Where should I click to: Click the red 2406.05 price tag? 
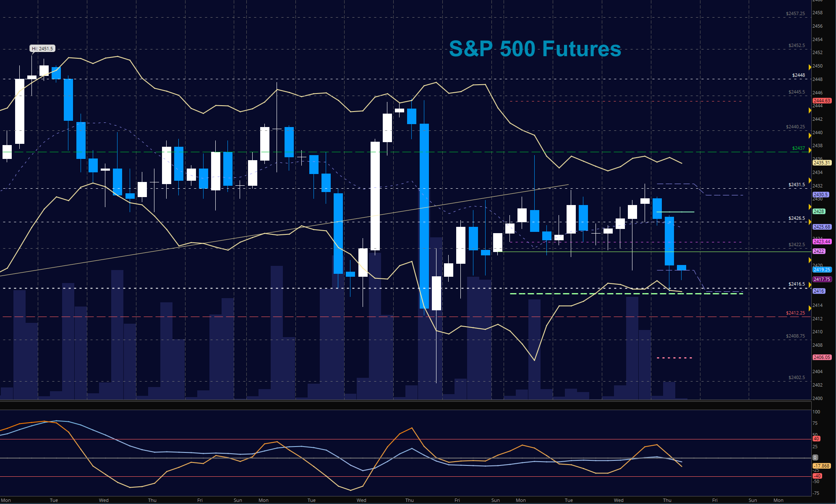click(x=821, y=357)
